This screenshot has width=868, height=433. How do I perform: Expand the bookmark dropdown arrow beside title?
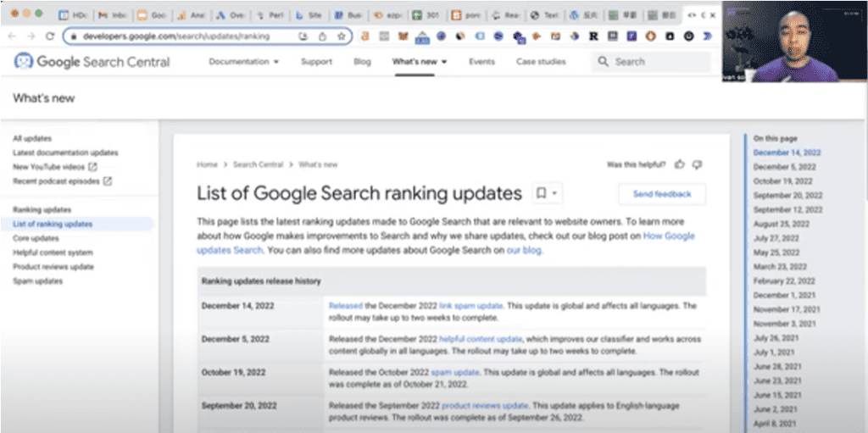[554, 193]
